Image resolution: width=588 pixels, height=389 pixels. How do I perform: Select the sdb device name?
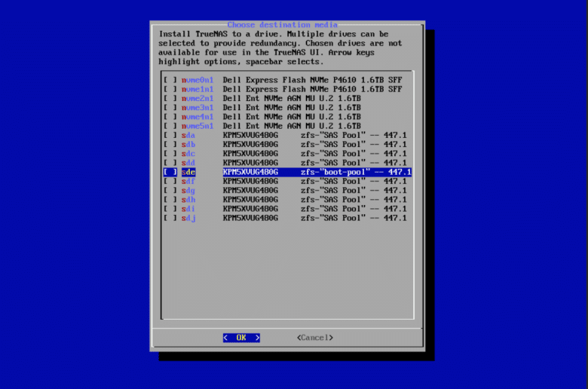[x=188, y=145]
